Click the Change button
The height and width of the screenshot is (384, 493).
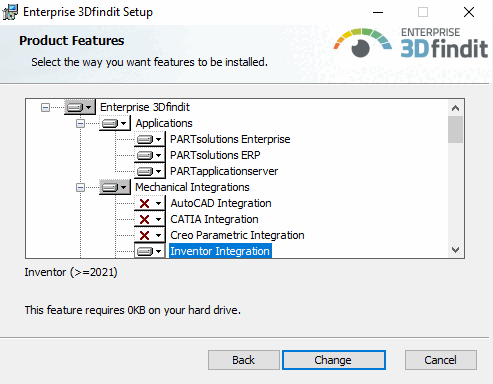334,360
